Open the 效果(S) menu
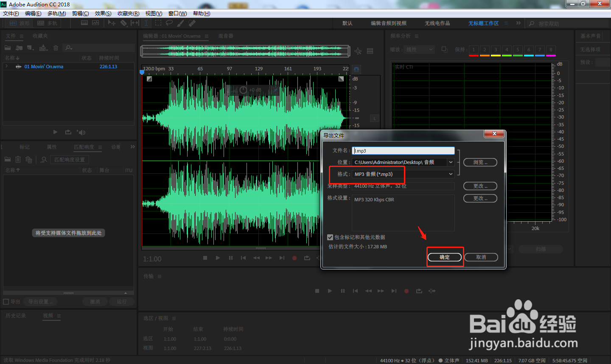The height and width of the screenshot is (364, 611). coord(103,14)
